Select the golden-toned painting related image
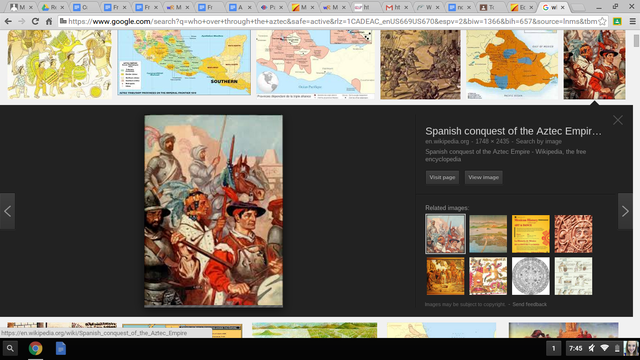640x360 pixels. pos(445,276)
